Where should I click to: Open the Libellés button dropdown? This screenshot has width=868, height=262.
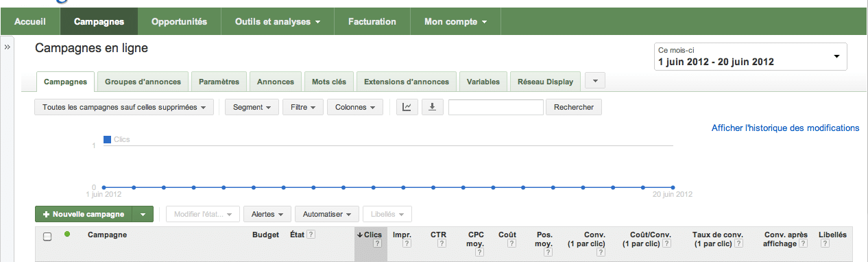click(x=387, y=214)
